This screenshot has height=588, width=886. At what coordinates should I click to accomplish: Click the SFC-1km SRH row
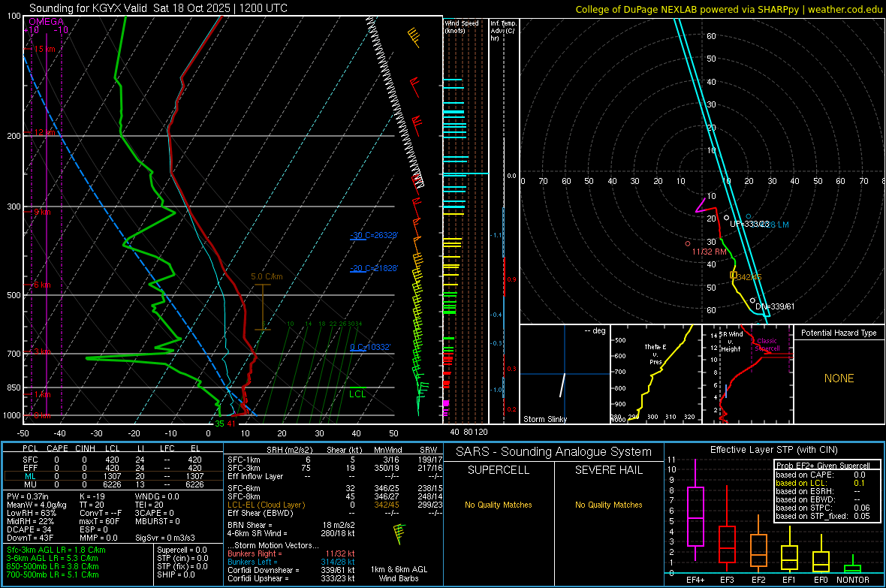tap(335, 460)
